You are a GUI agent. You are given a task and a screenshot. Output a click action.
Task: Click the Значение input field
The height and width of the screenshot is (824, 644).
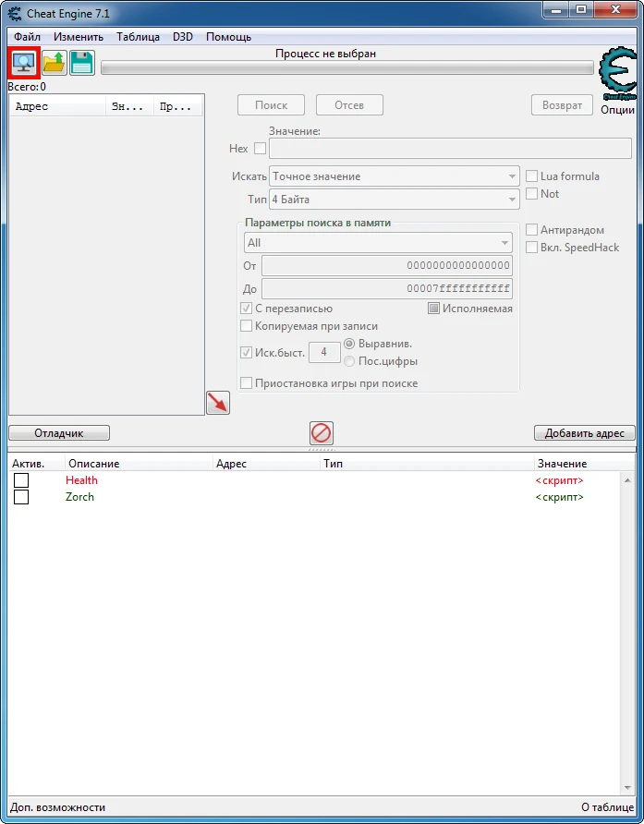point(450,149)
